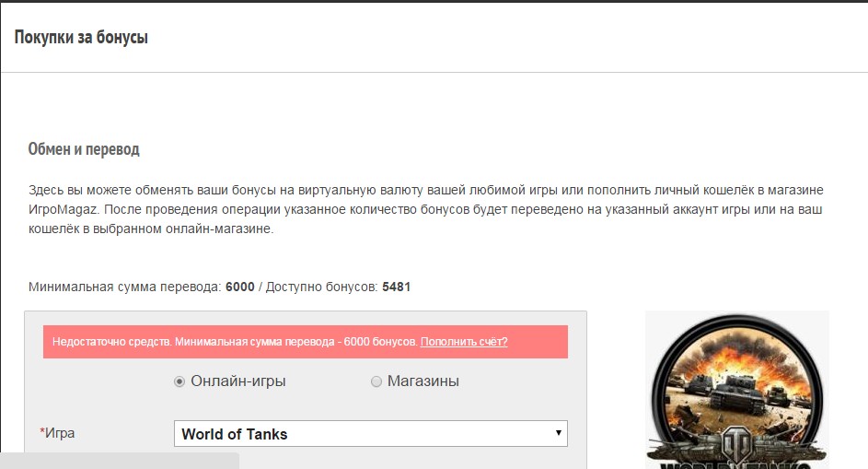The width and height of the screenshot is (868, 469).
Task: Select the Магазины radio button
Action: 376,381
